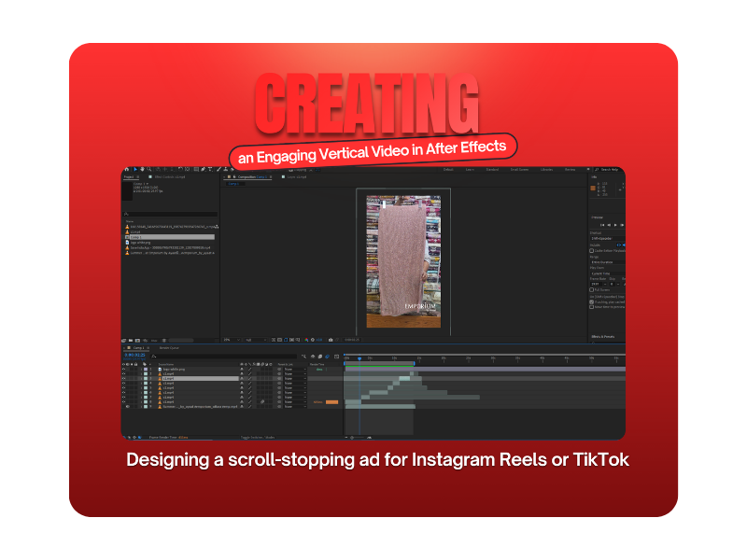Viewport: 747px width, 560px height.
Task: Open the Render Queue tab
Action: [x=169, y=348]
